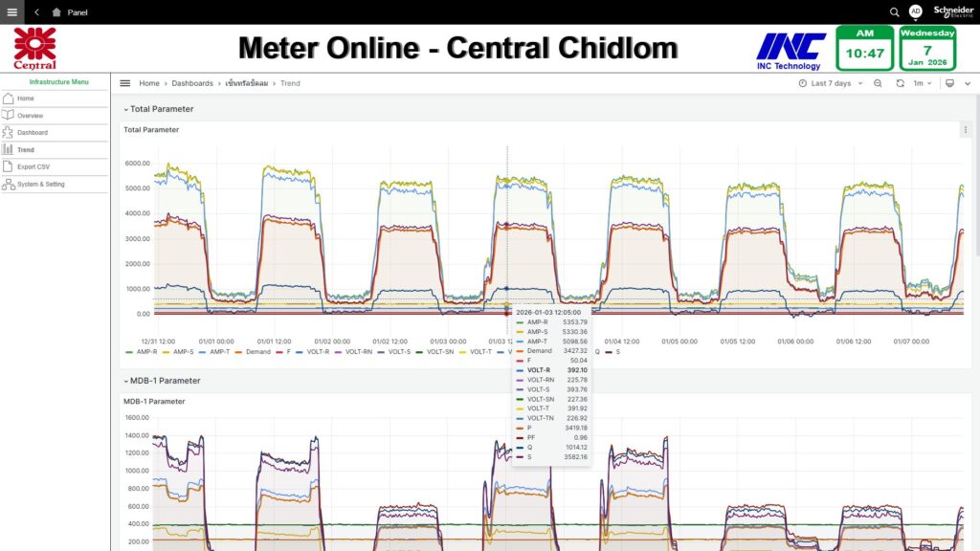Open the Last 7 days time range picker
The image size is (980, 551).
tap(831, 83)
